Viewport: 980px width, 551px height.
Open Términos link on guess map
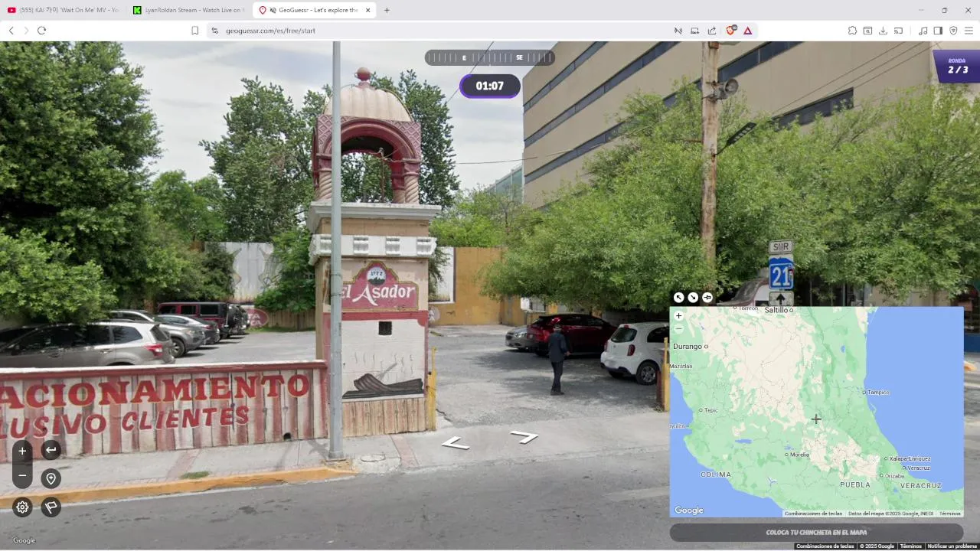tap(949, 514)
